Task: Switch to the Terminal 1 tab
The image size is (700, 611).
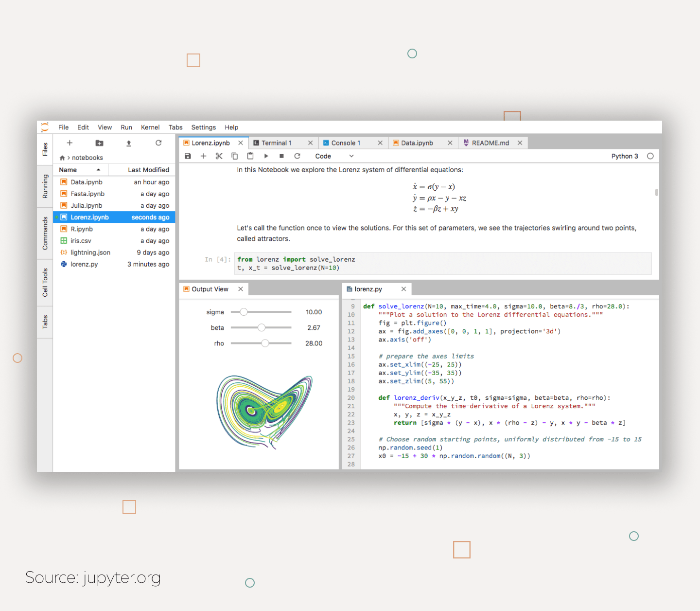Action: tap(276, 143)
